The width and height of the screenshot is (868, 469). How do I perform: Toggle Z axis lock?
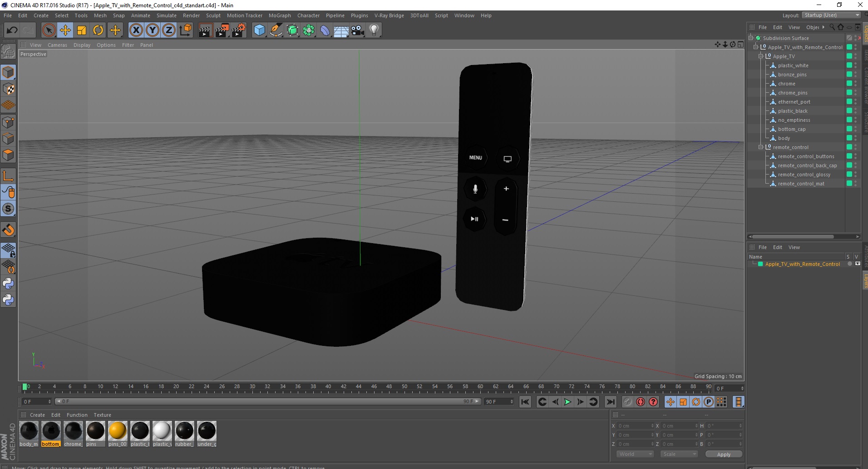pos(169,30)
